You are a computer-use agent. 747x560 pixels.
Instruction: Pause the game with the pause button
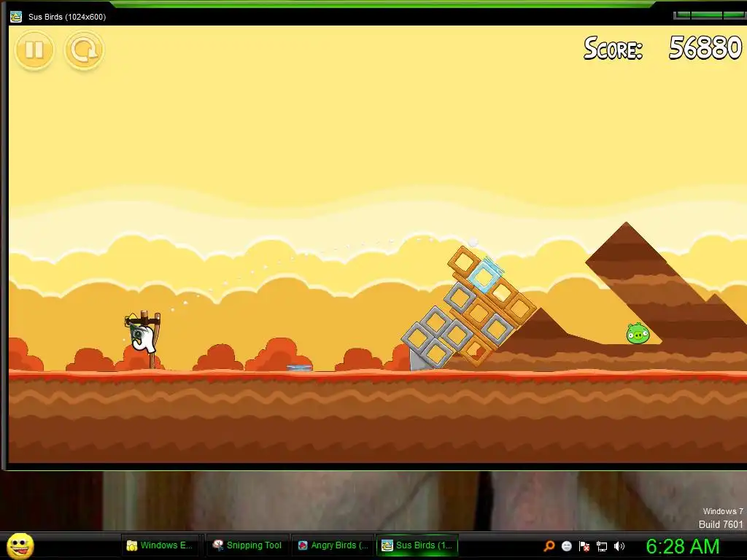[34, 50]
